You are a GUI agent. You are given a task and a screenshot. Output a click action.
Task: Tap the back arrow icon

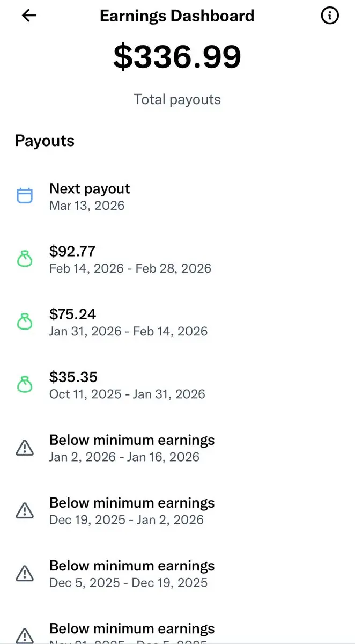tap(29, 16)
